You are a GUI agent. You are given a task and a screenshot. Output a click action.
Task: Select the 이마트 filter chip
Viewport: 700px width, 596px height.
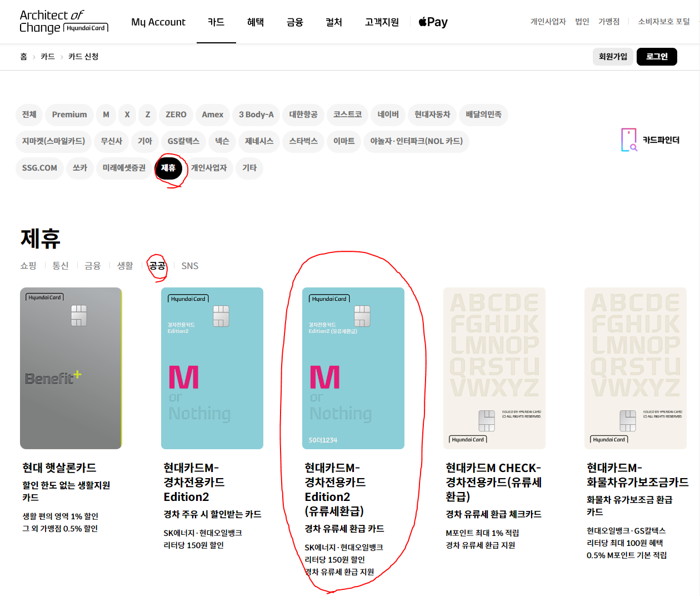click(344, 141)
